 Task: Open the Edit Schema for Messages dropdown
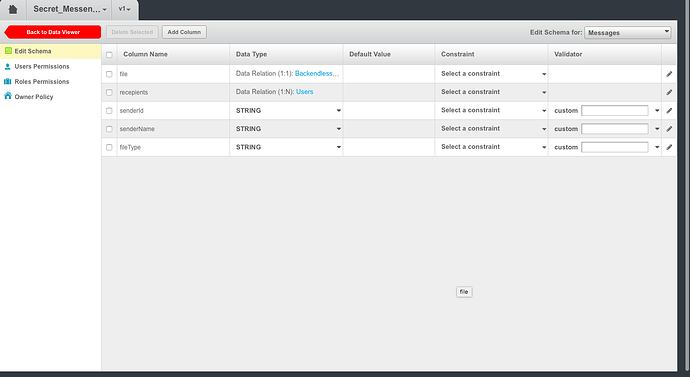(x=628, y=33)
